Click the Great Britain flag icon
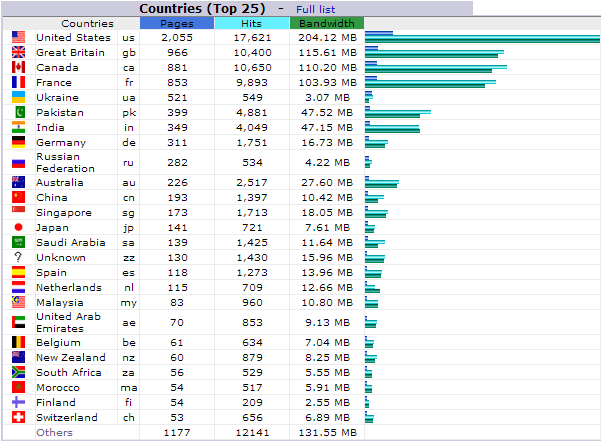The image size is (603, 443). coord(18,52)
